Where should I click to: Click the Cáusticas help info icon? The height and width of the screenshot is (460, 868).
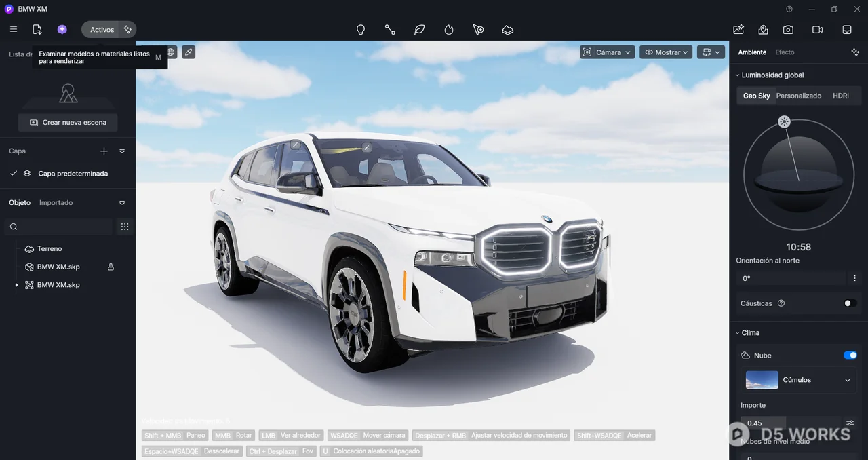tap(781, 303)
